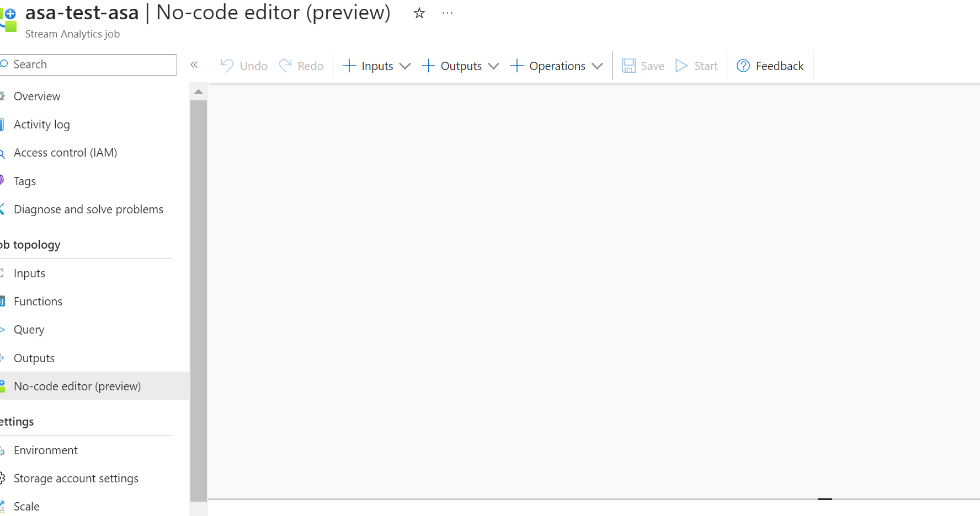Expand the Operations dropdown chevron
Screen dimensions: 980x516
pyautogui.click(x=597, y=66)
